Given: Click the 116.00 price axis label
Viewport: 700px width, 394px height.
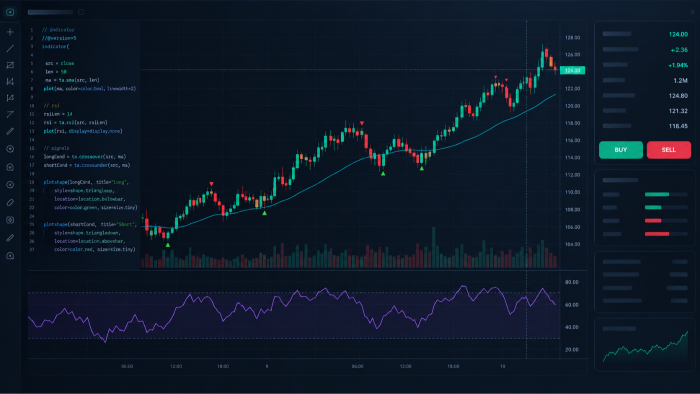Looking at the screenshot, I should click(572, 141).
